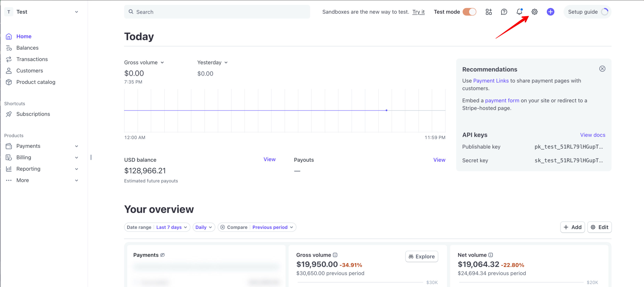Open the Gross volume metric dropdown
644x287 pixels.
[144, 62]
